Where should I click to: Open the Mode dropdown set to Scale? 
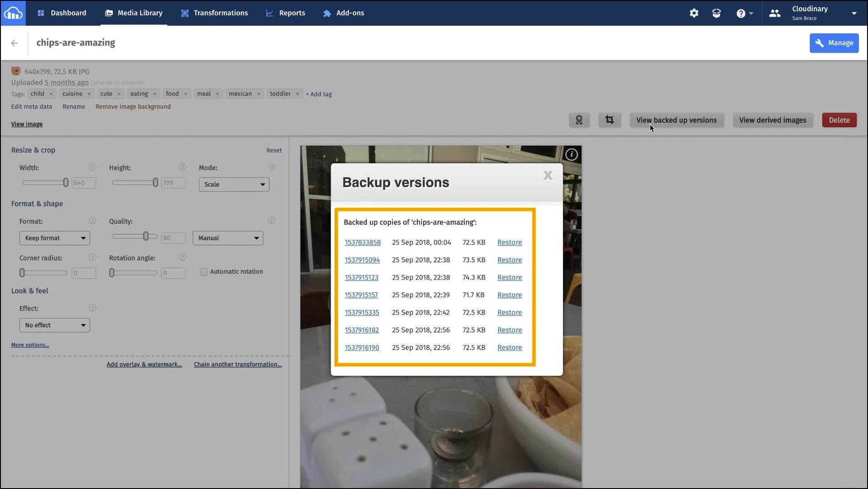tap(234, 184)
